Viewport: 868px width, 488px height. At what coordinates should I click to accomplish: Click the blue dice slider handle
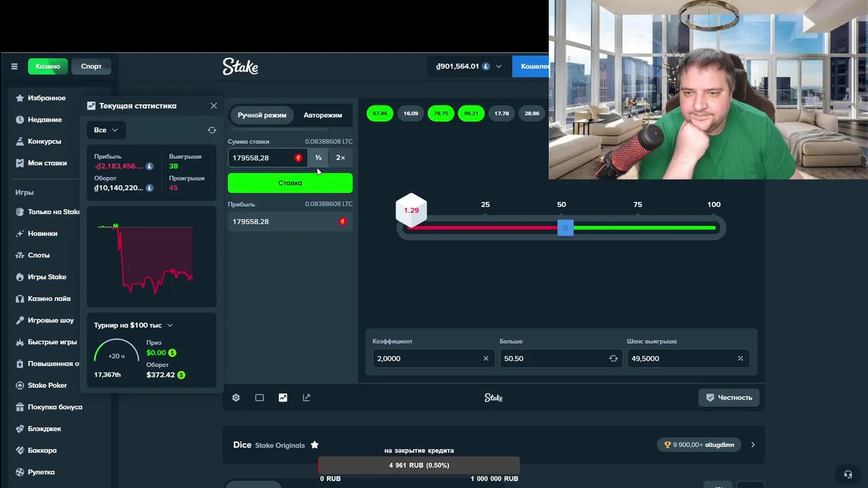coord(565,228)
